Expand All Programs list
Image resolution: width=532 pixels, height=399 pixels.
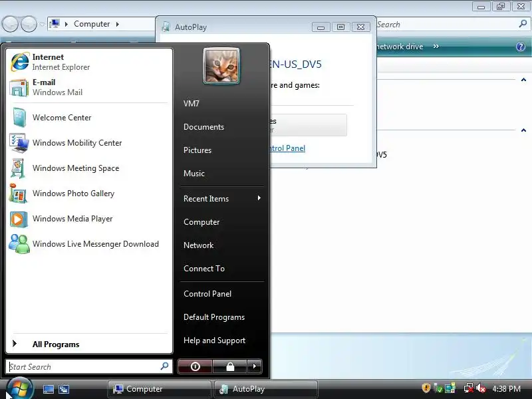[90, 344]
